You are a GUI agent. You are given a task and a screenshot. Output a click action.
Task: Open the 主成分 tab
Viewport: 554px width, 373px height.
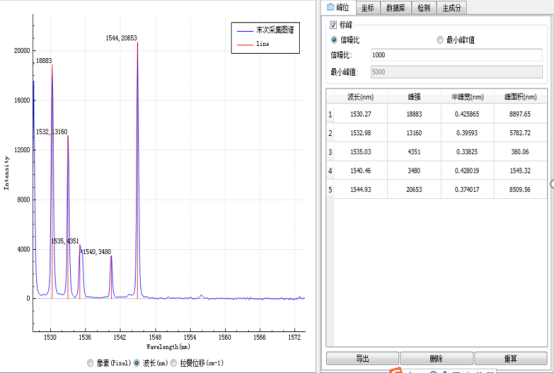tap(452, 8)
